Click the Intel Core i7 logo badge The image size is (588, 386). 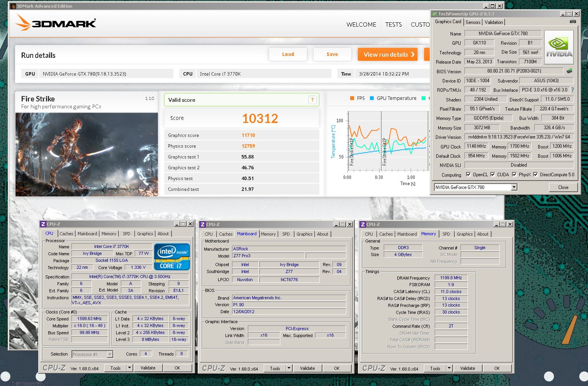(x=172, y=256)
